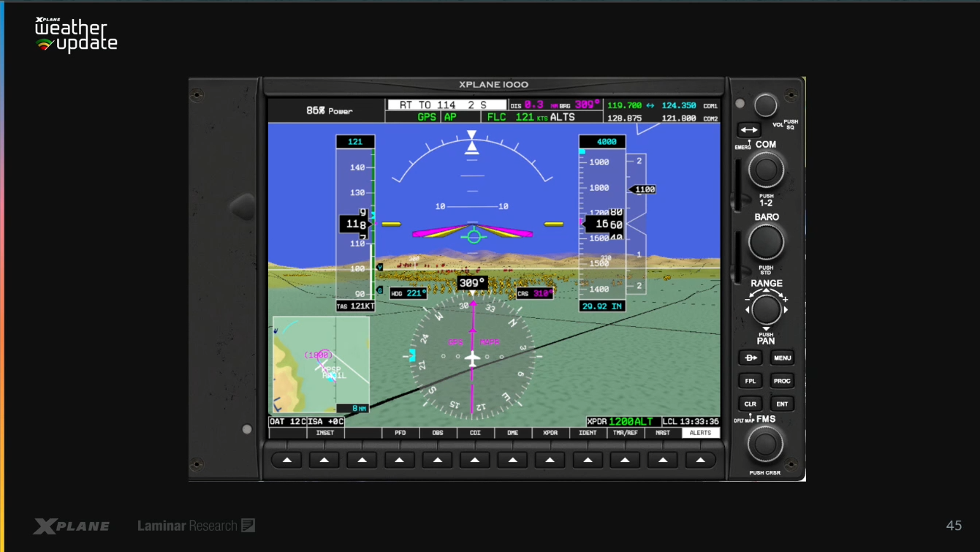Click the barometer setting 29.92 IN
Viewport: 980px width, 552px height.
pos(601,306)
